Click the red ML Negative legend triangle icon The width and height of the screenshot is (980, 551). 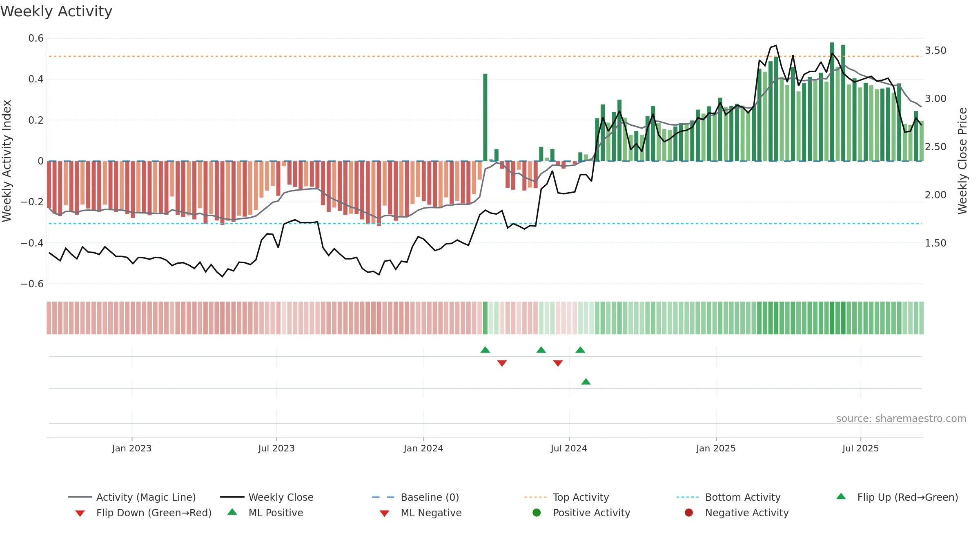[x=384, y=513]
